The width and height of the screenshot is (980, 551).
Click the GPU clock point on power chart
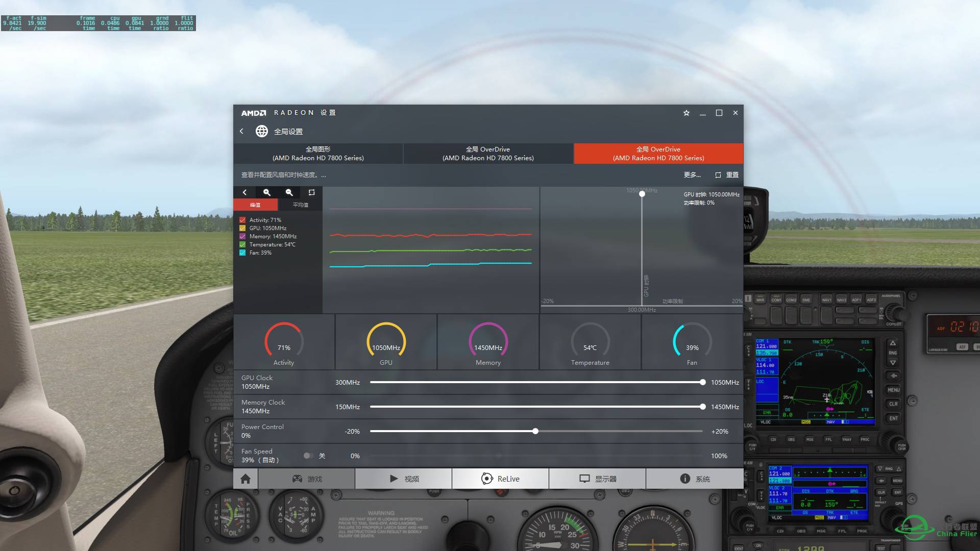[x=642, y=194]
